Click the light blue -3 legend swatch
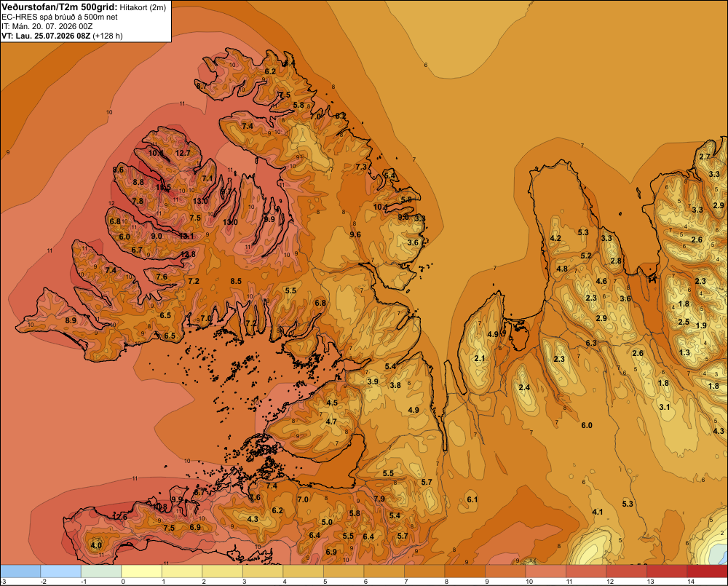728x586 pixels. point(20,571)
